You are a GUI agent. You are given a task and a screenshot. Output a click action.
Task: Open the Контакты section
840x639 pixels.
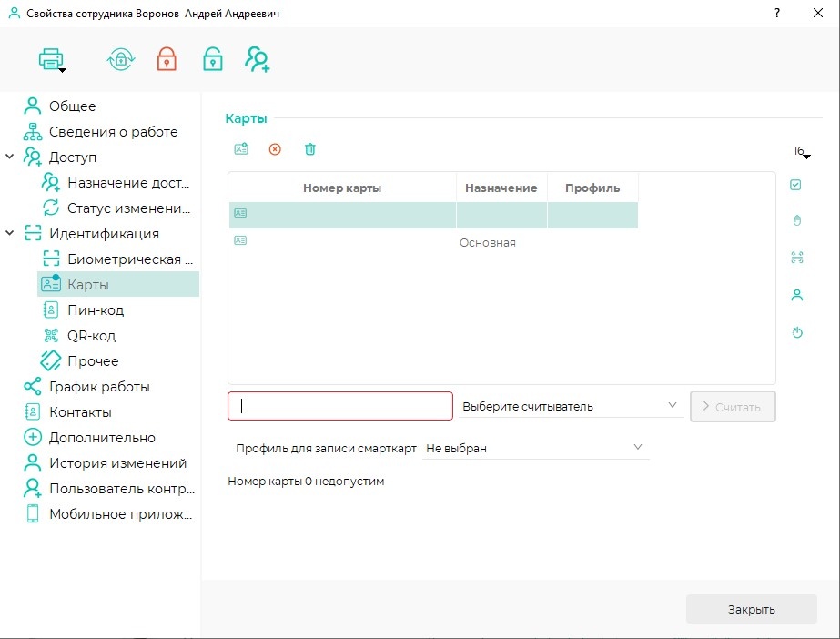[80, 412]
